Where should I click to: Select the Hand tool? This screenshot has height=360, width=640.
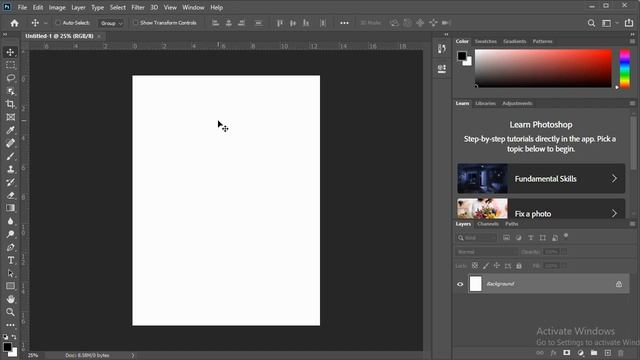pyautogui.click(x=11, y=299)
